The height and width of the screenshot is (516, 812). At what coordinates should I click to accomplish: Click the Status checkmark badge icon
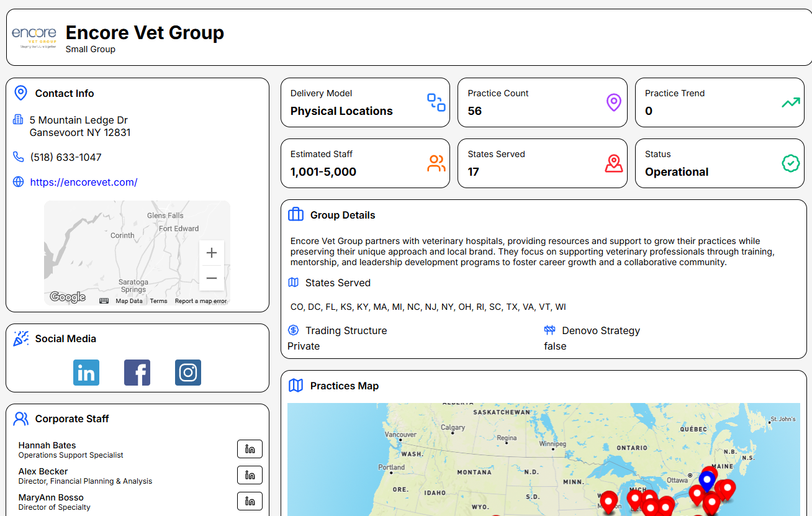coord(790,163)
